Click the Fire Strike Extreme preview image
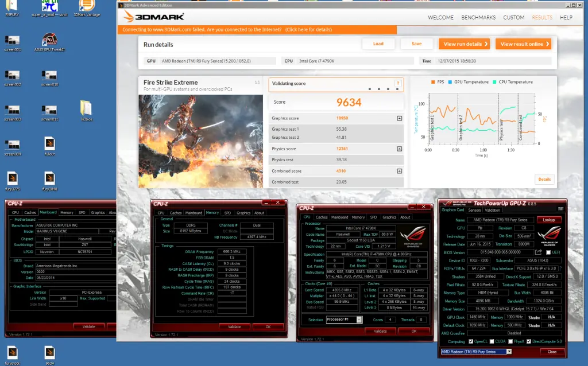The image size is (588, 366). (200, 141)
